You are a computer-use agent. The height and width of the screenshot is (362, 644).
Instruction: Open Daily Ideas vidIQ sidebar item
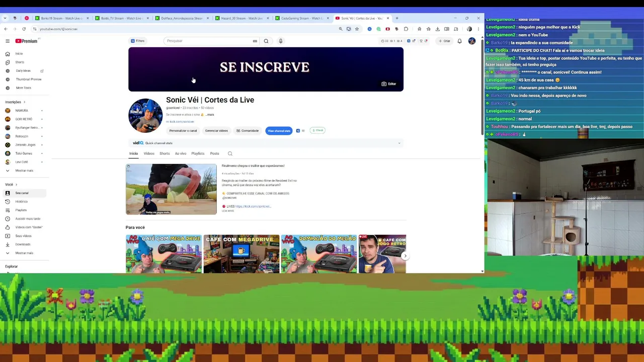click(24, 71)
